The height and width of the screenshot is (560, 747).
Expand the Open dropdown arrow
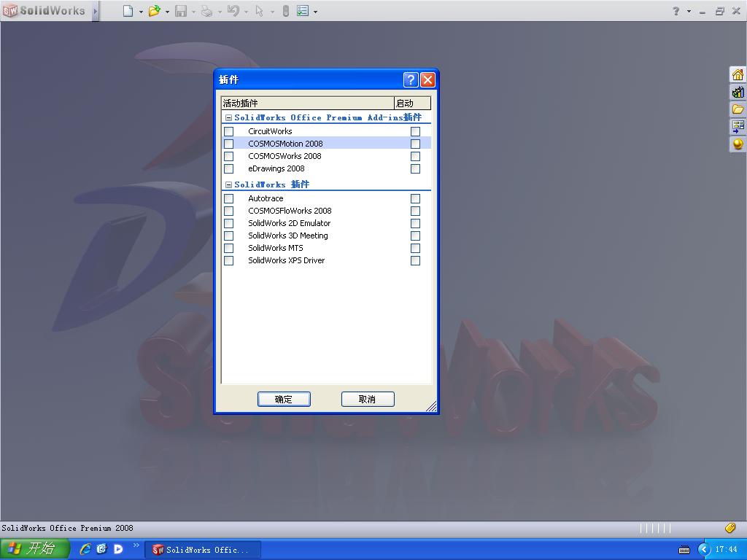click(167, 12)
